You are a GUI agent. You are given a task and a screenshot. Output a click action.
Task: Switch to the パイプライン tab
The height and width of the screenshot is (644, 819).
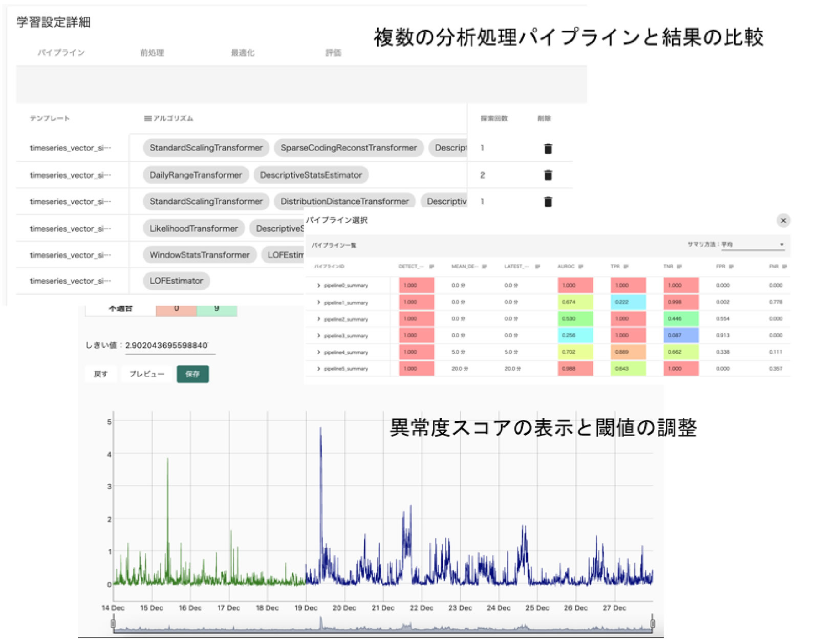(61, 53)
